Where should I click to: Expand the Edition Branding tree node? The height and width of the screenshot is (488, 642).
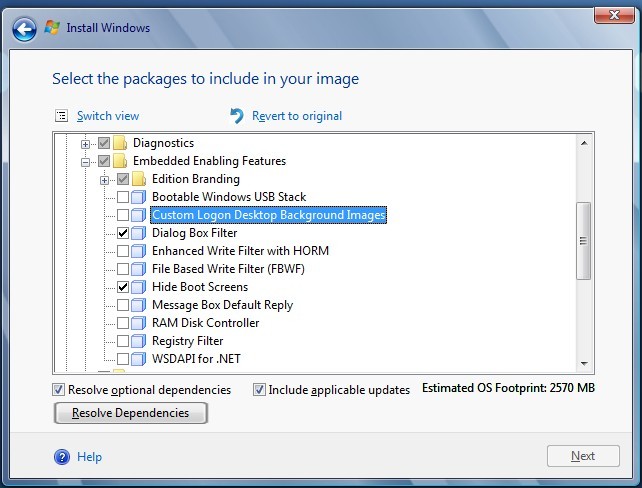coord(104,180)
